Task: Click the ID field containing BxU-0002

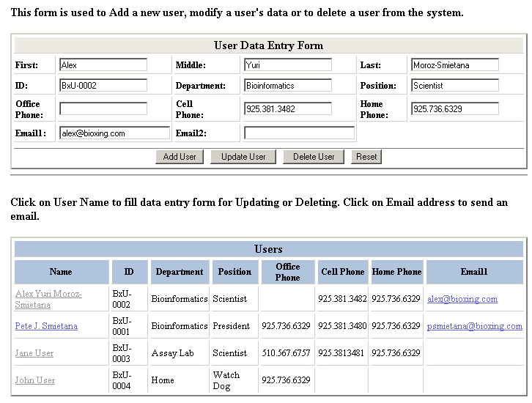Action: click(103, 86)
